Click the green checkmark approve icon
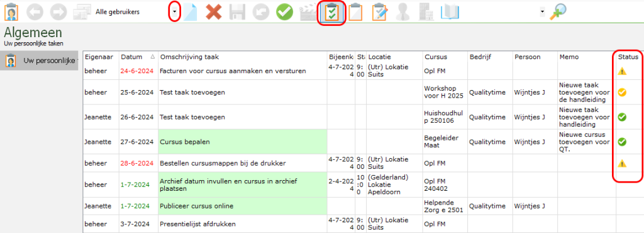Screen dimensions: 644x233 pos(284,12)
